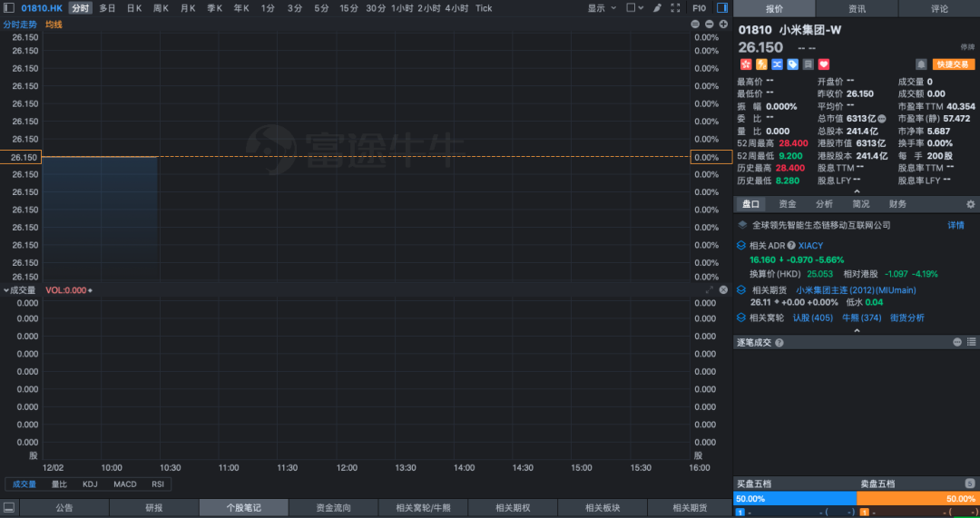Image resolution: width=980 pixels, height=518 pixels.
Task: Switch to the 报价 quote tab
Action: pyautogui.click(x=774, y=9)
